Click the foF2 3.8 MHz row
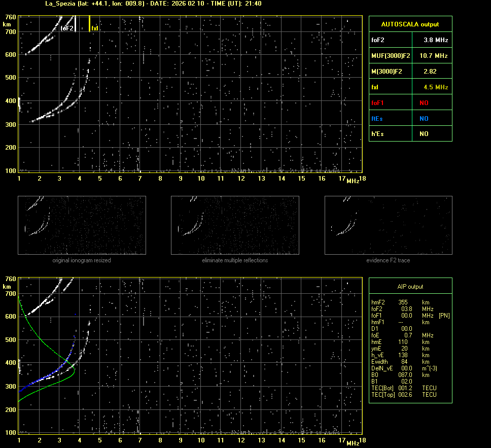Image resolution: width=491 pixels, height=448 pixels. click(410, 40)
